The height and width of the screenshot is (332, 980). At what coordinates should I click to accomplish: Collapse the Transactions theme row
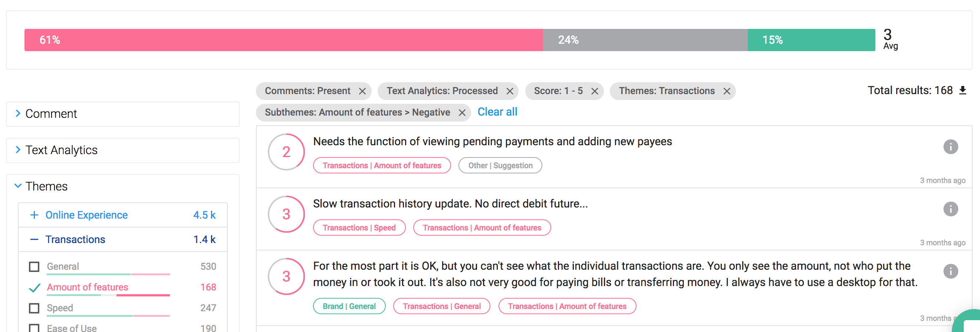click(34, 239)
